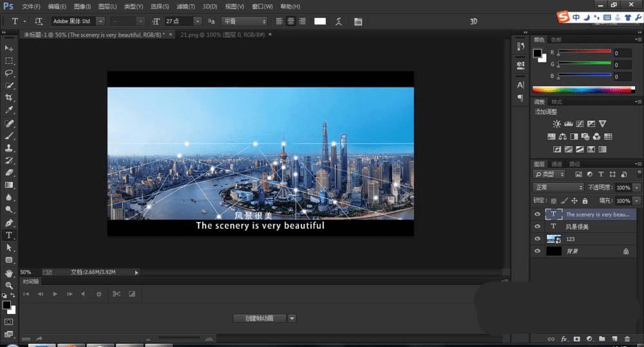Select the Zoom tool in toolbox
Screen dimensions: 644x347
pos(9,285)
